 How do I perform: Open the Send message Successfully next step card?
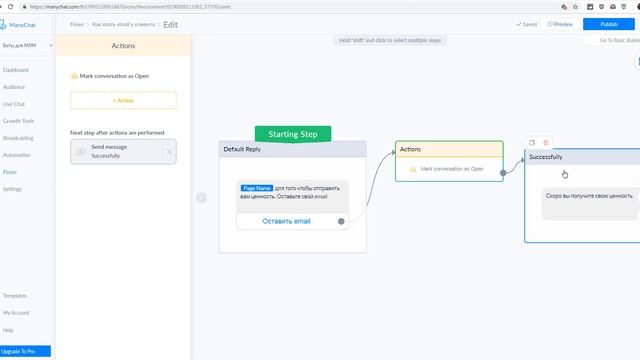(x=123, y=151)
